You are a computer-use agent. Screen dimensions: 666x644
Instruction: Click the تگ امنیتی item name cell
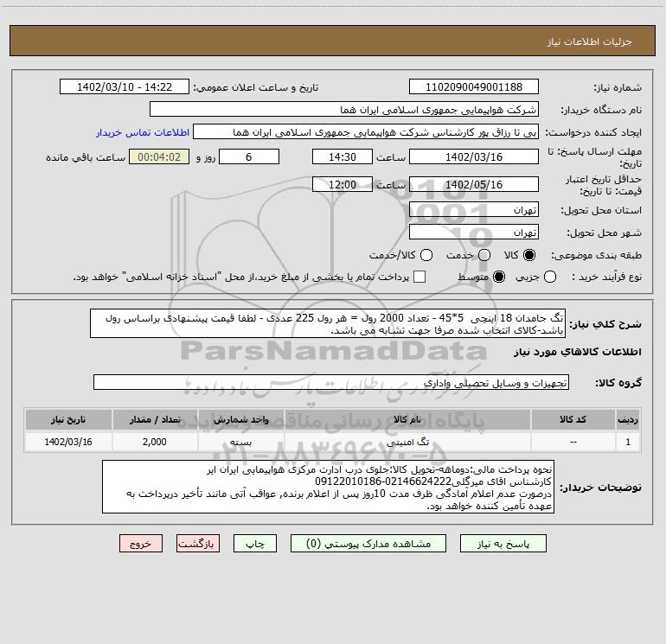pos(407,442)
